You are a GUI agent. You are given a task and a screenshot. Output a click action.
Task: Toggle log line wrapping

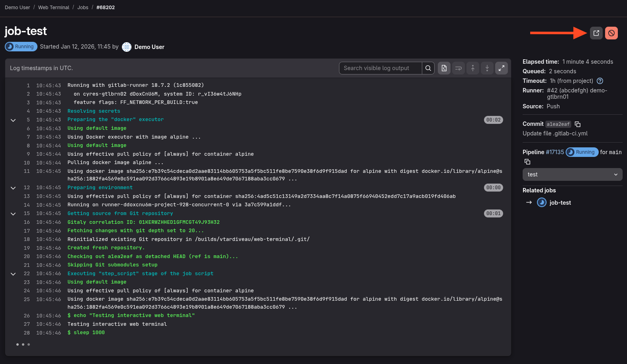(458, 68)
